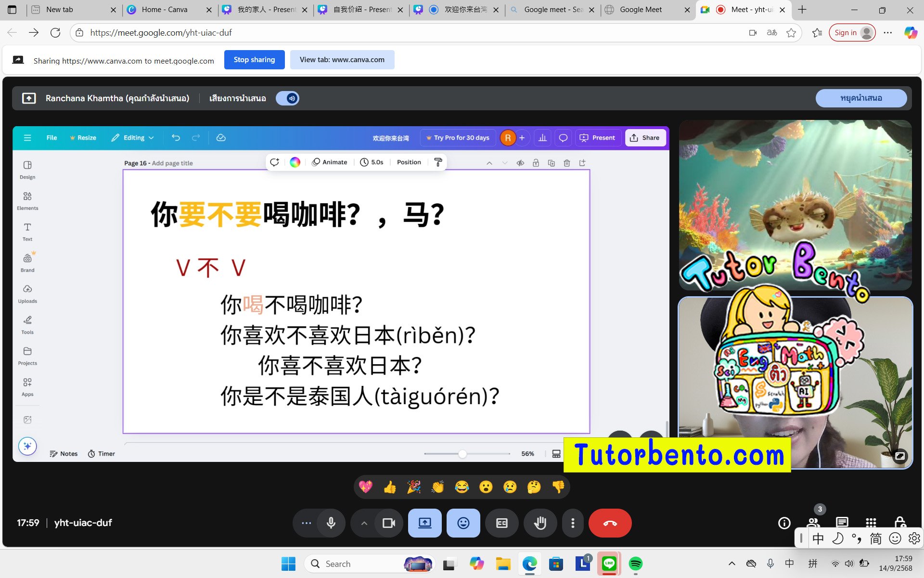Adjust the 56% zoom slider
The image size is (924, 578).
[x=462, y=453]
